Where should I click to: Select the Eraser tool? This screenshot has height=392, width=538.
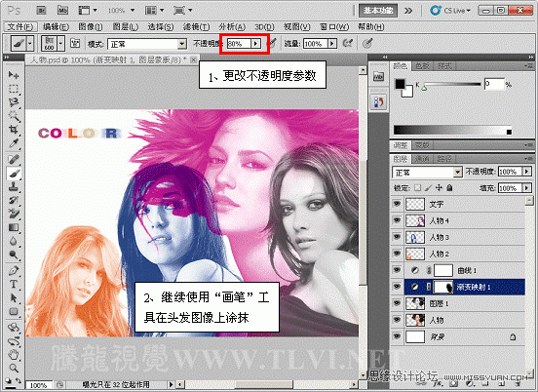[x=14, y=215]
